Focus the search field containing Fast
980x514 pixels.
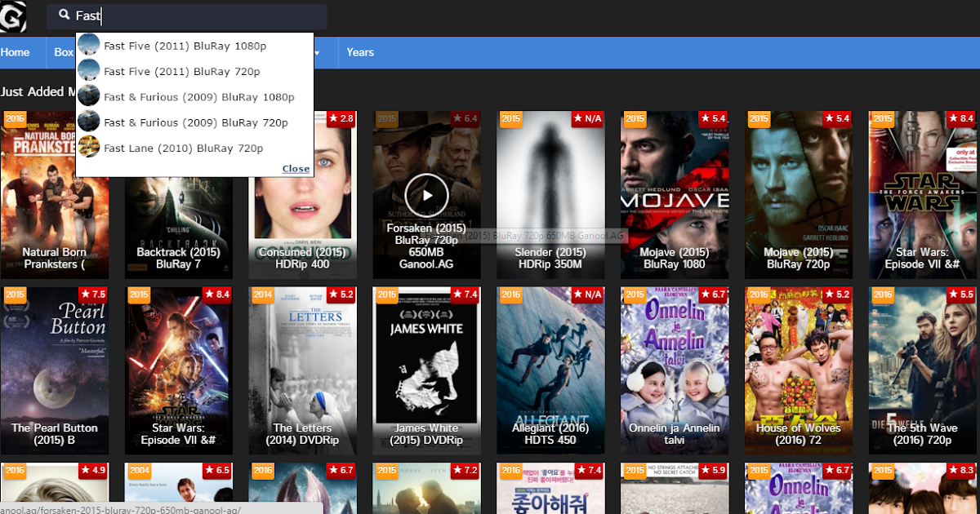click(187, 16)
